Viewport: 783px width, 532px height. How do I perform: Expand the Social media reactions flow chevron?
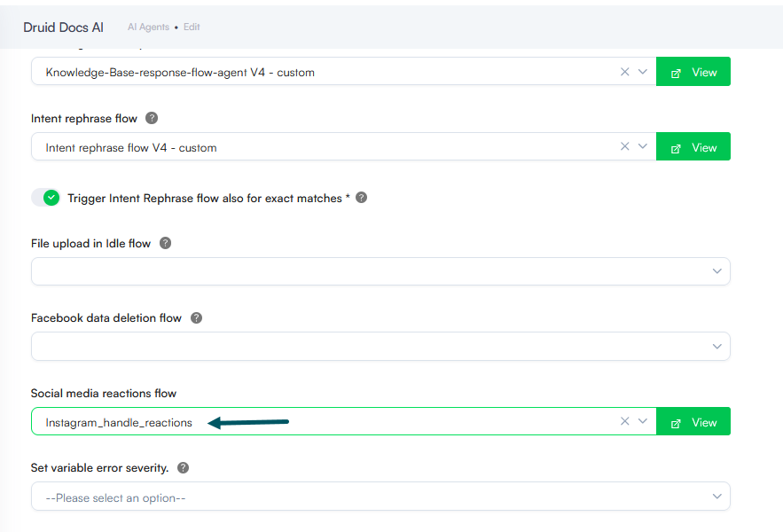[x=643, y=421]
